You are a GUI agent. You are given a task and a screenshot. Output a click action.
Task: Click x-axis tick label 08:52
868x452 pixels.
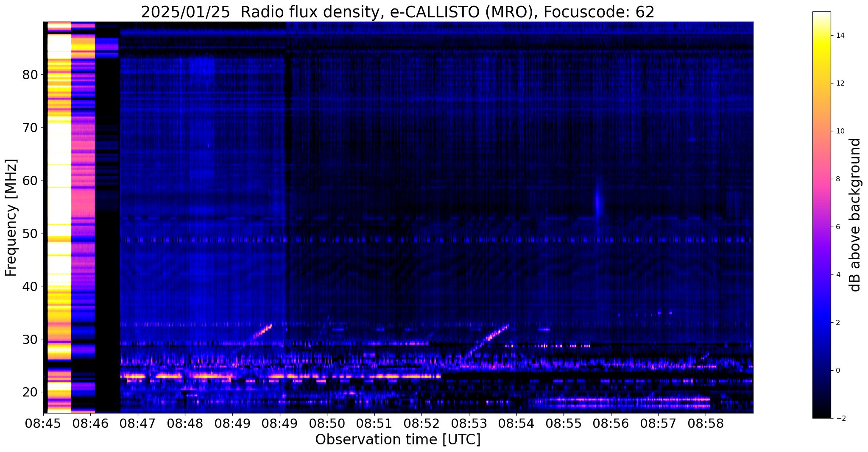click(421, 424)
